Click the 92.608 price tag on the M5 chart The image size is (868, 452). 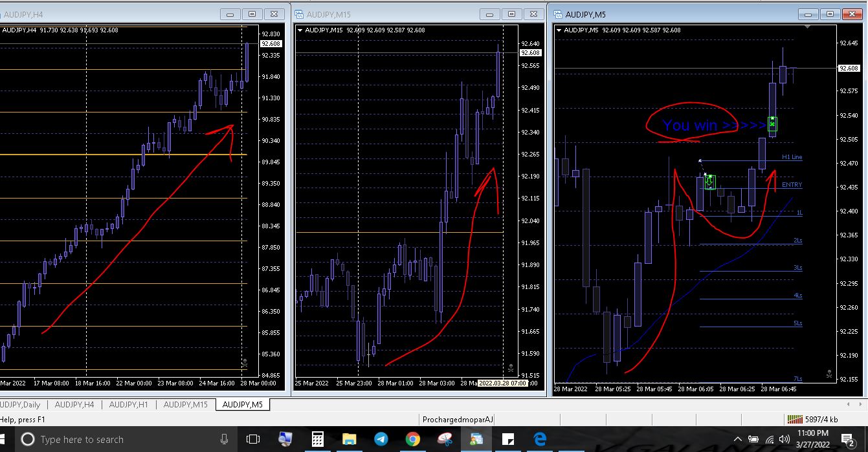point(849,68)
